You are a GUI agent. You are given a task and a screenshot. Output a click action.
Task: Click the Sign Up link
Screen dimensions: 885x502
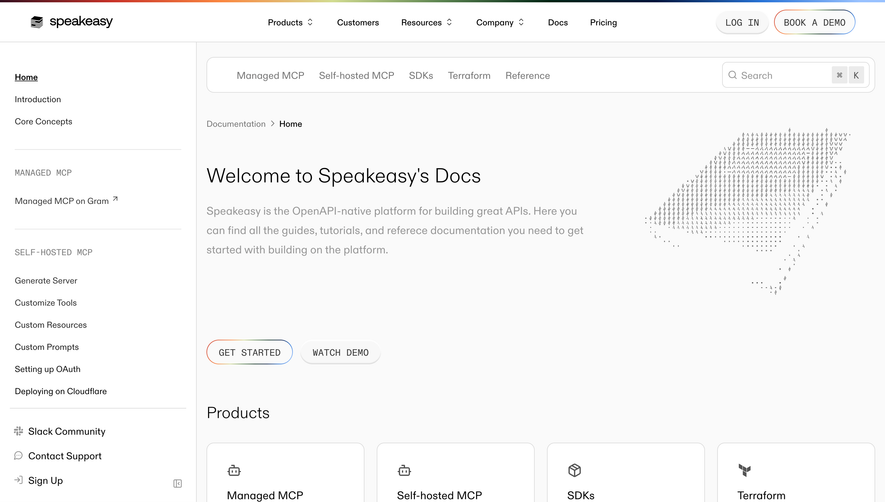click(x=46, y=481)
